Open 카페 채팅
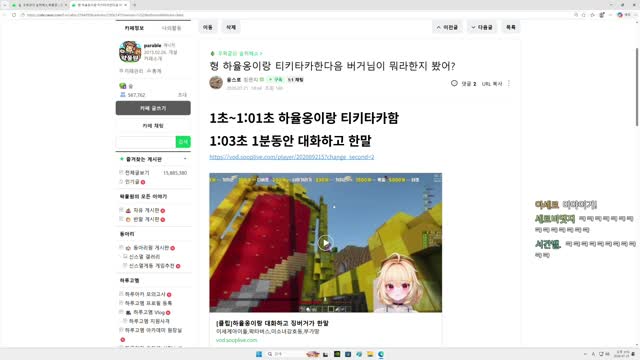The width and height of the screenshot is (640, 360). pos(153,126)
